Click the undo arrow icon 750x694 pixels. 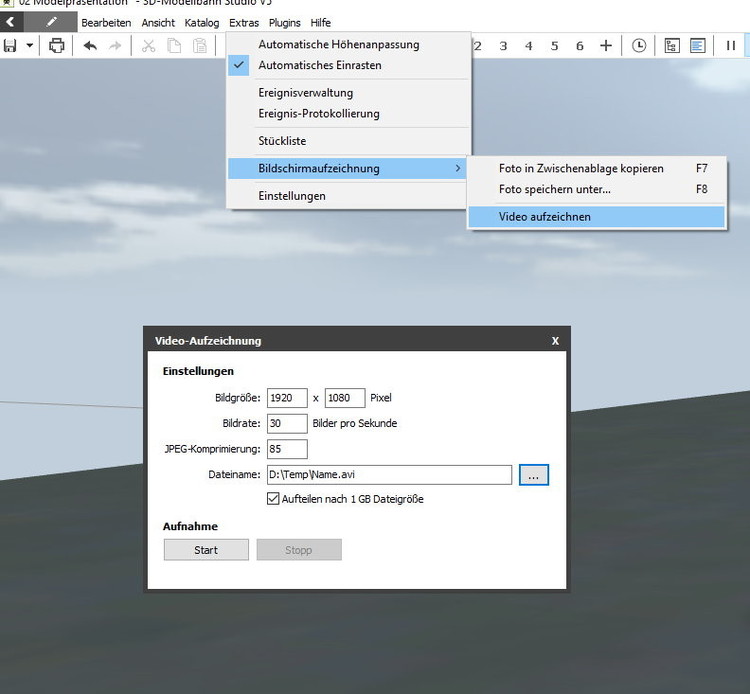(90, 46)
